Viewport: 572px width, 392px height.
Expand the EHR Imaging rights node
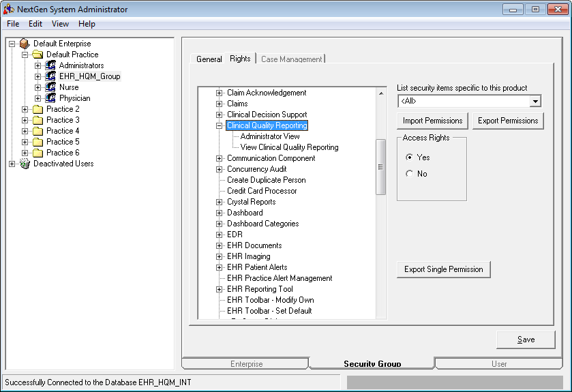point(219,257)
